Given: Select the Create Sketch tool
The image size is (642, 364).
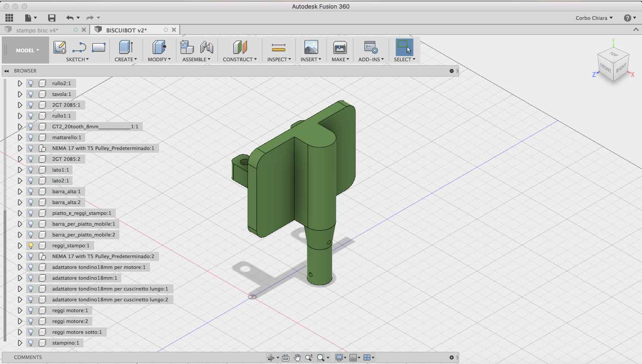Looking at the screenshot, I should (59, 47).
